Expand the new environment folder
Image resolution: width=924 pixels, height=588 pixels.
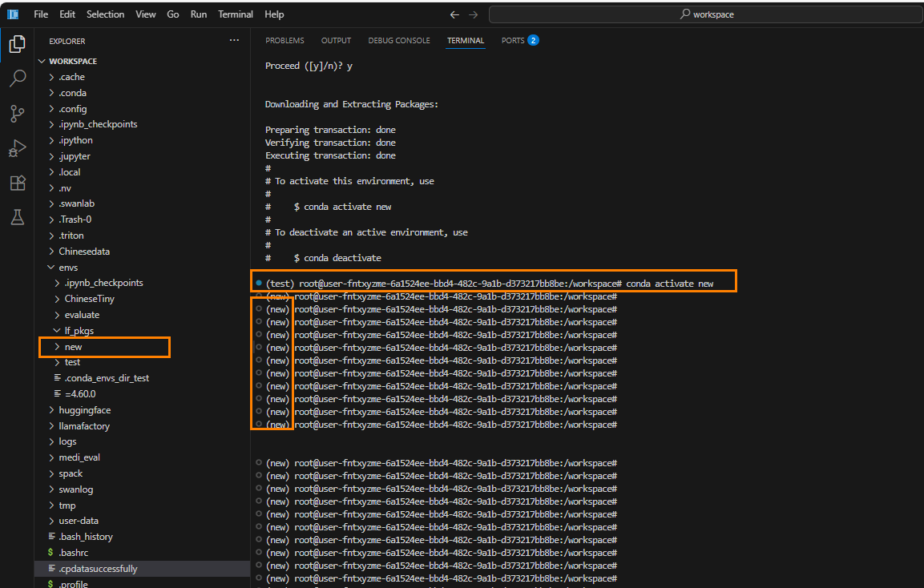point(73,347)
